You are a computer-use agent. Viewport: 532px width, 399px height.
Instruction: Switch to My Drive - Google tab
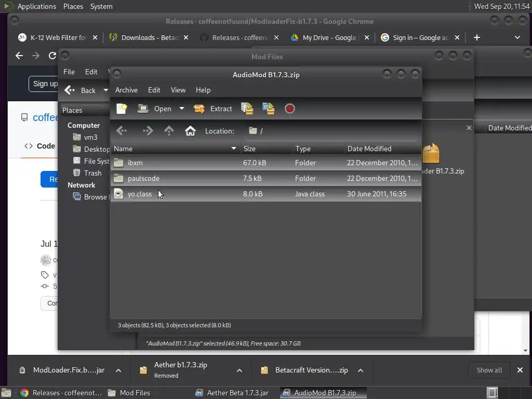pyautogui.click(x=324, y=37)
